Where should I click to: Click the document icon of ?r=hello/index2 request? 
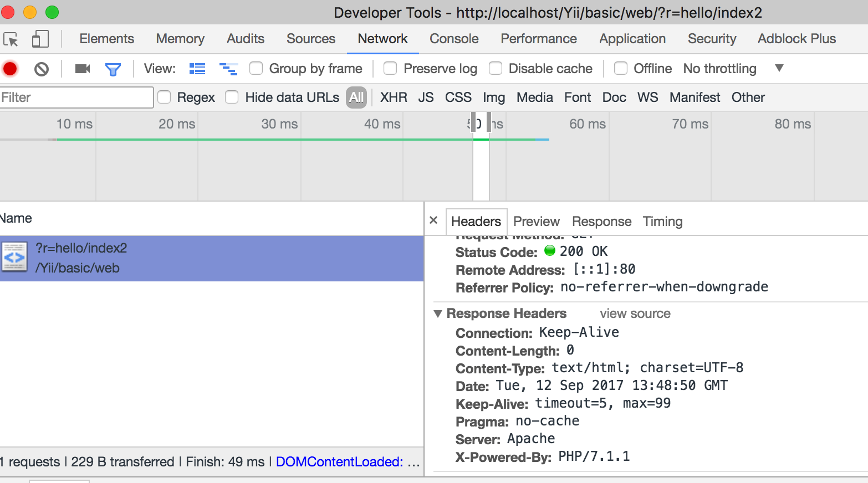[14, 257]
